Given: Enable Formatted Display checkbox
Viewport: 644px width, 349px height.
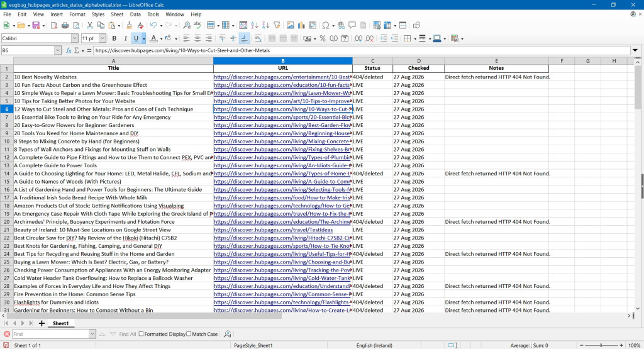Looking at the screenshot, I should (141, 334).
